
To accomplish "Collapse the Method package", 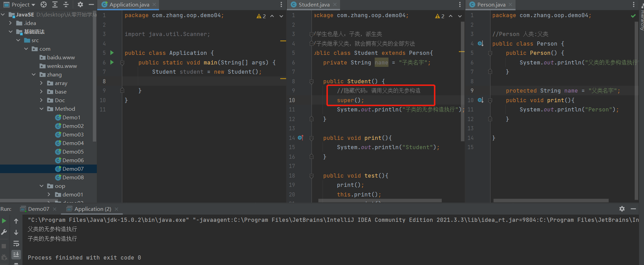I will coord(42,109).
